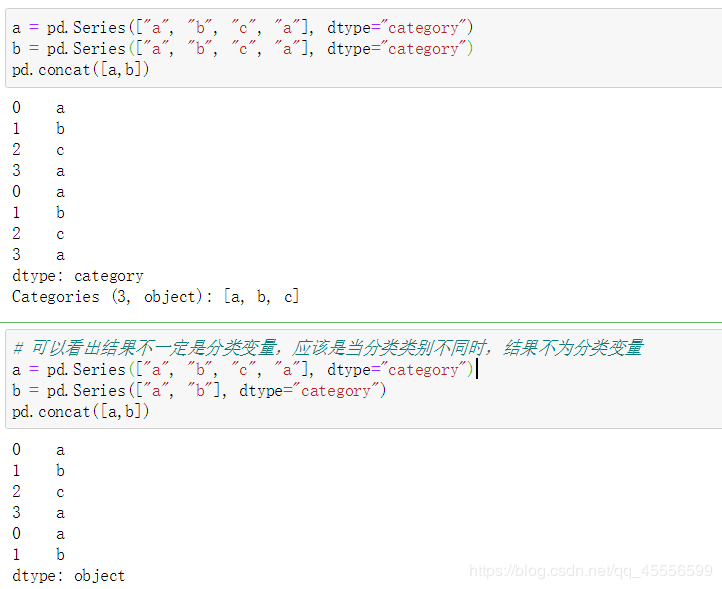Image resolution: width=722 pixels, height=589 pixels.
Task: Open the blog.csdn.net watermark link
Action: (x=591, y=571)
